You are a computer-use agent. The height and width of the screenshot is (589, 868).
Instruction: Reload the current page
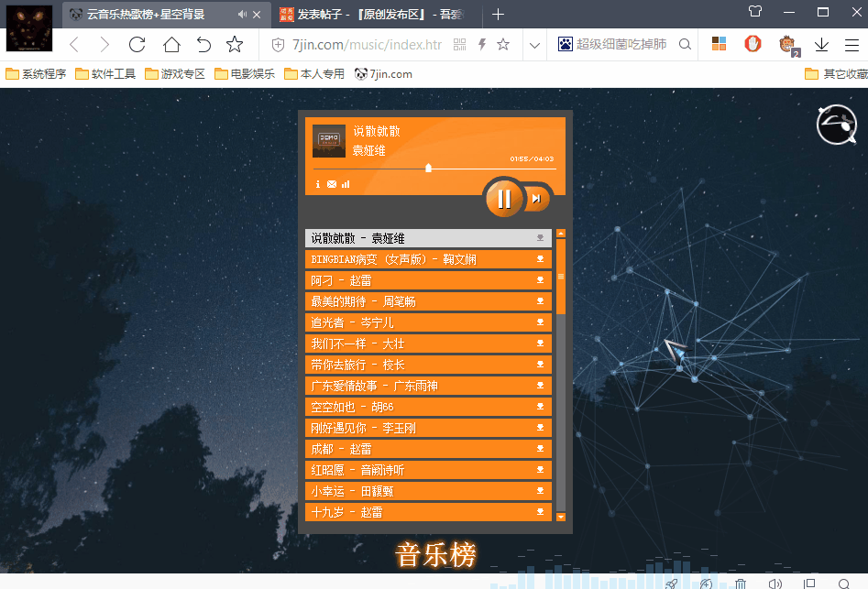(137, 45)
